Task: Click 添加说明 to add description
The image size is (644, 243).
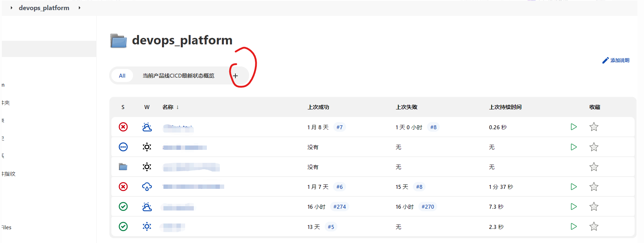Action: pyautogui.click(x=616, y=61)
